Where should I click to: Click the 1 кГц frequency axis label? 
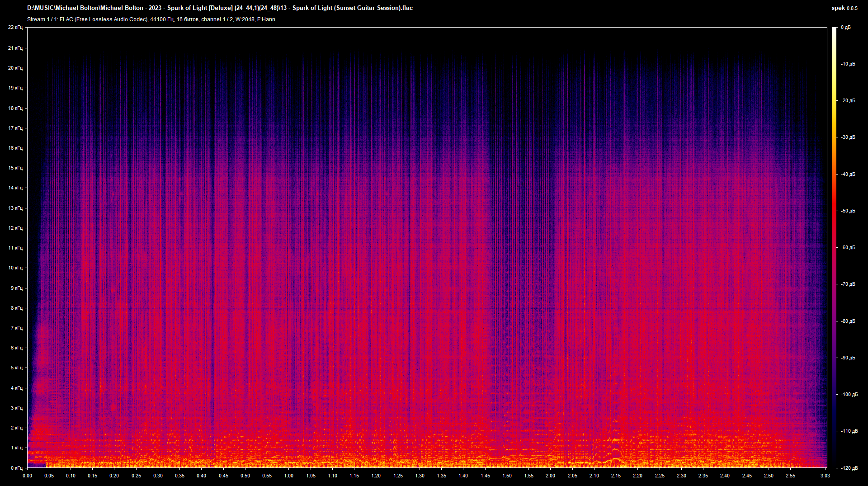(16, 448)
